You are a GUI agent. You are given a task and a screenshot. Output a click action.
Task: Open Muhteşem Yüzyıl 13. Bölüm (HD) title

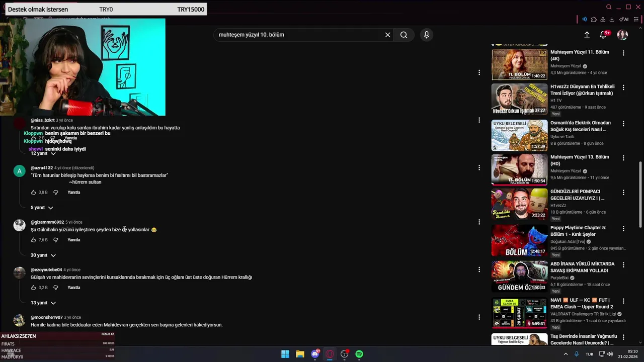(x=580, y=160)
